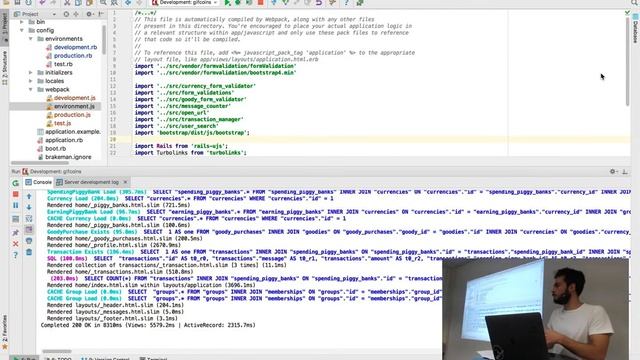
Task: Open test.js file
Action: click(62, 123)
